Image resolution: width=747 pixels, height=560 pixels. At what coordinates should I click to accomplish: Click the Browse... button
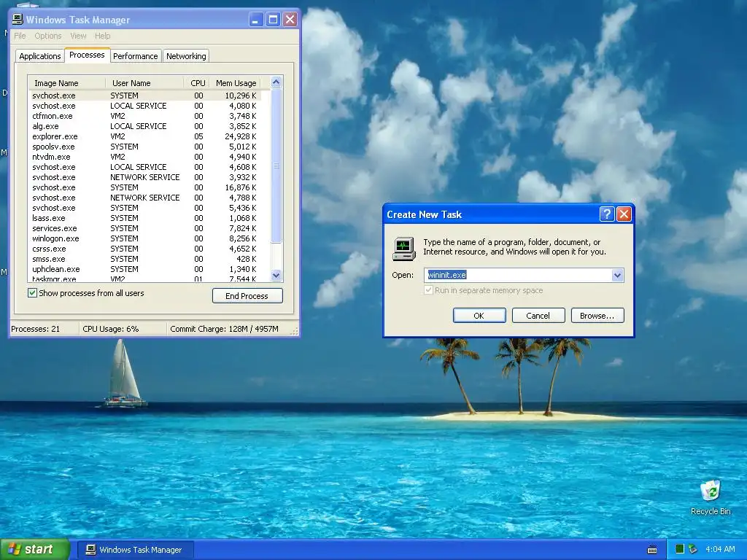(x=597, y=315)
